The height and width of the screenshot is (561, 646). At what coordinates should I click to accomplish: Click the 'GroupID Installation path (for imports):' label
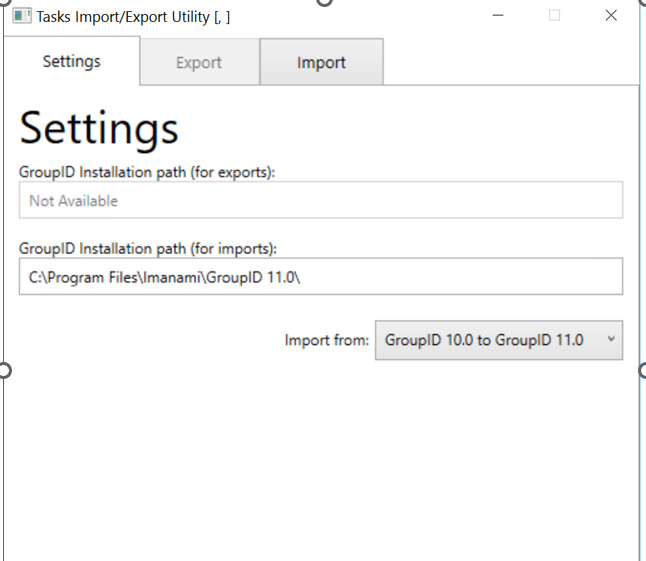[x=148, y=249]
